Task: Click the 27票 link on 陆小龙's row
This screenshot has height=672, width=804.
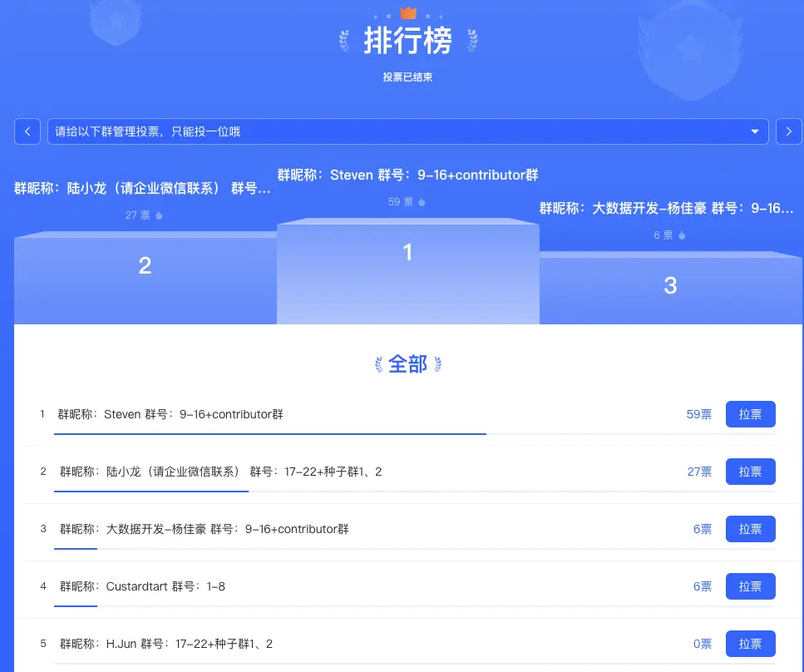Action: (x=698, y=472)
